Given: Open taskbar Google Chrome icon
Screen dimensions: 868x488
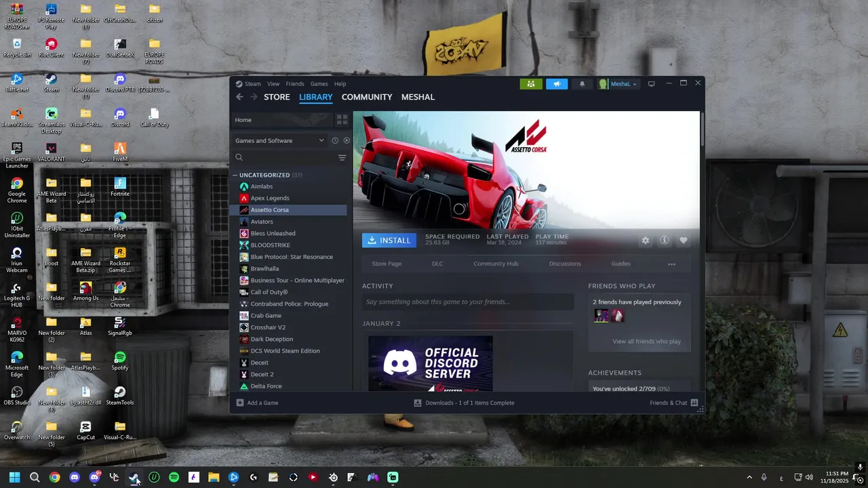Looking at the screenshot, I should tap(54, 477).
